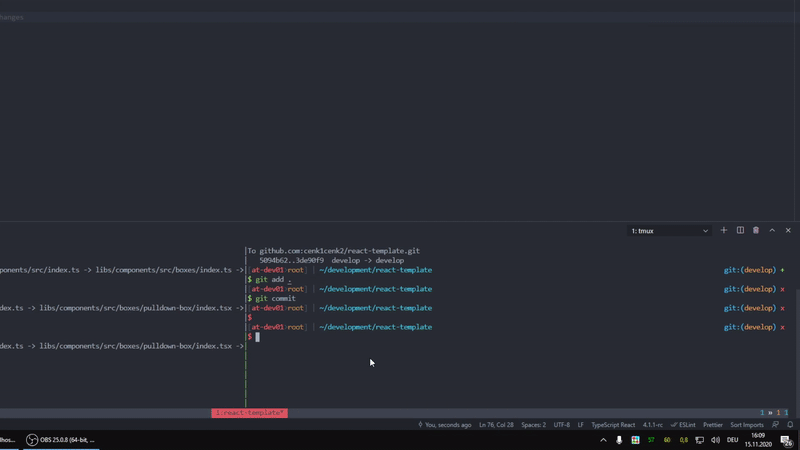The height and width of the screenshot is (450, 800).
Task: Open the VS Code notifications bell
Action: [790, 424]
